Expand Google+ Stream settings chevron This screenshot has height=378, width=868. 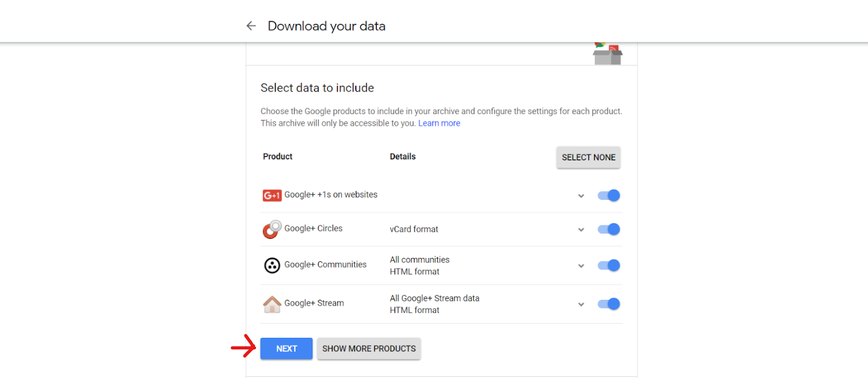(581, 305)
